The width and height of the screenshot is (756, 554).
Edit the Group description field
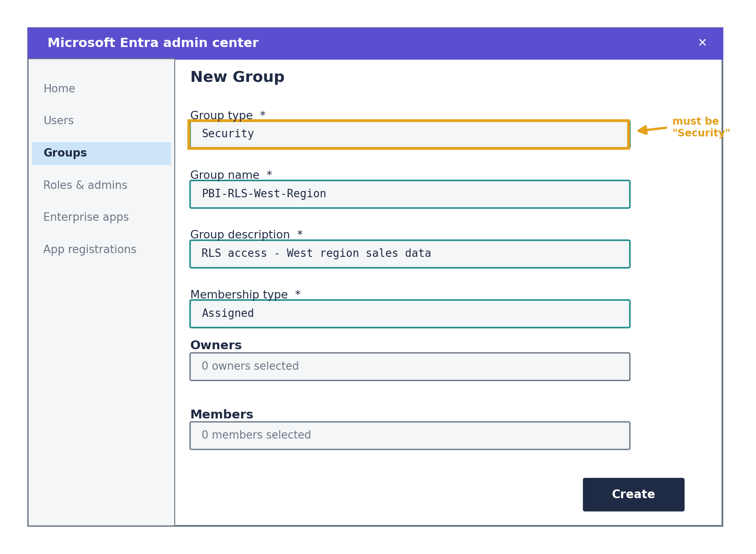(x=409, y=254)
